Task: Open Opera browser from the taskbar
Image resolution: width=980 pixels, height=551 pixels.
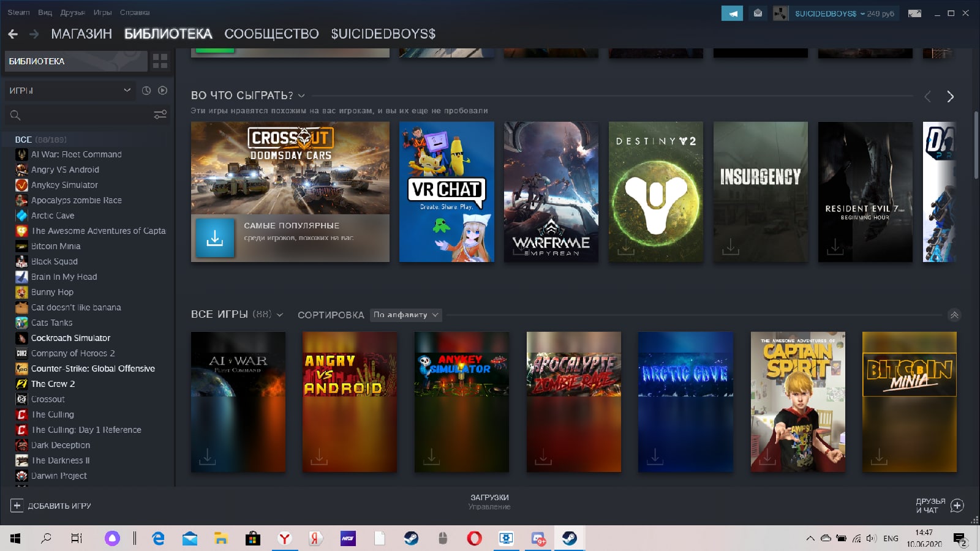Action: coord(474,538)
